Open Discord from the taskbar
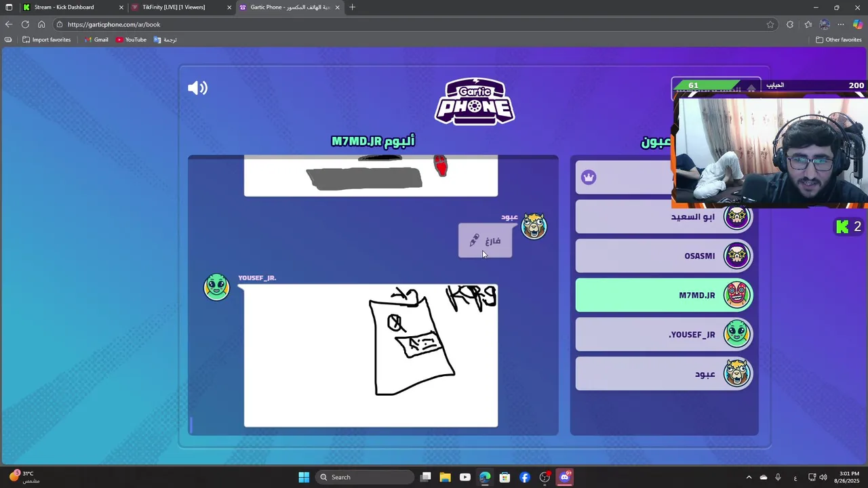868x488 pixels. (x=564, y=477)
